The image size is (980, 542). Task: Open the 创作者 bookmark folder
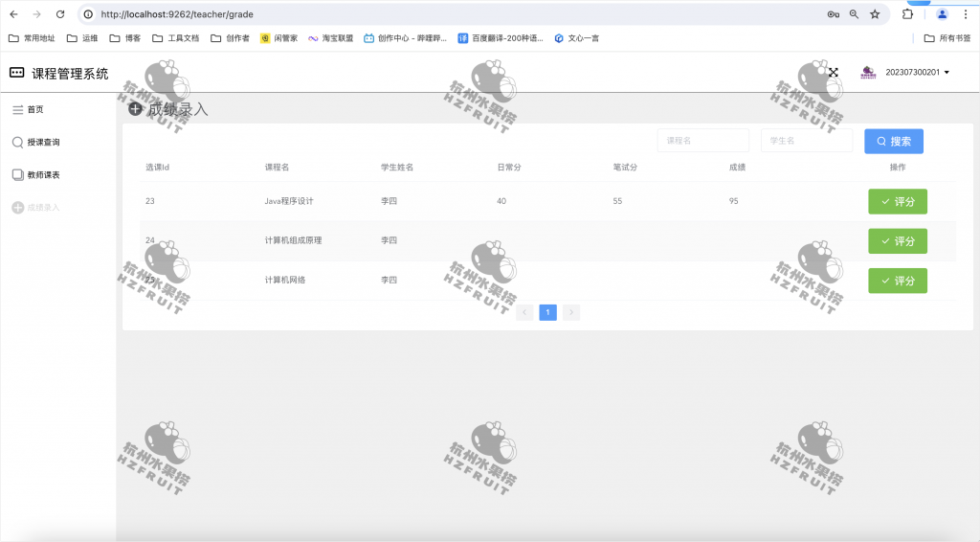(x=230, y=38)
